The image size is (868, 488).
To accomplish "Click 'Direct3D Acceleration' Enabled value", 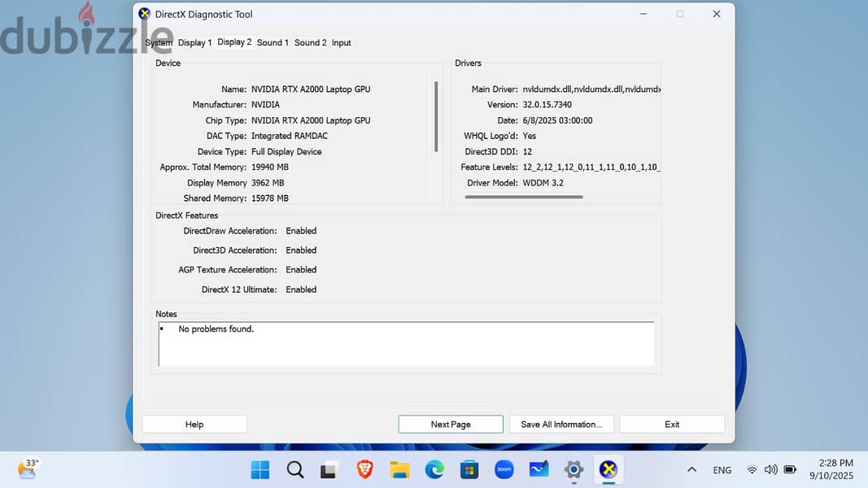I will point(301,250).
